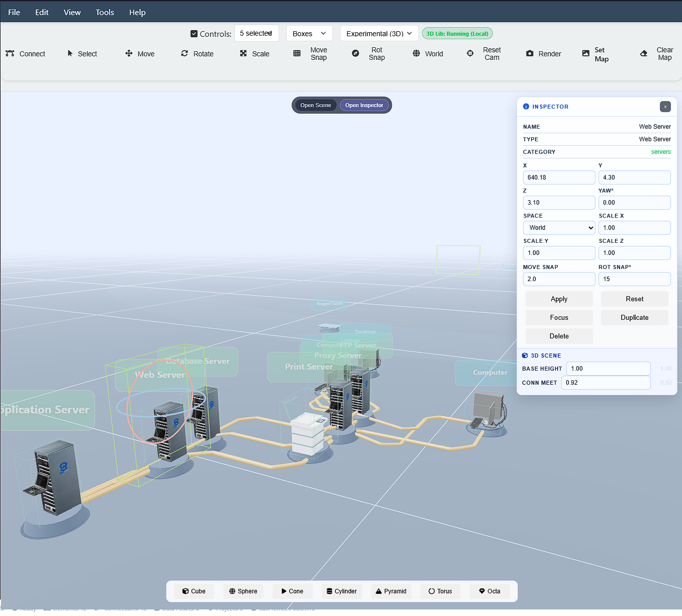Switch to the Rotate tool

click(197, 54)
